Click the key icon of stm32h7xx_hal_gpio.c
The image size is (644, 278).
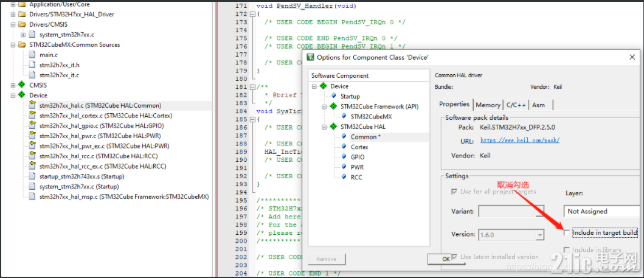pyautogui.click(x=32, y=126)
